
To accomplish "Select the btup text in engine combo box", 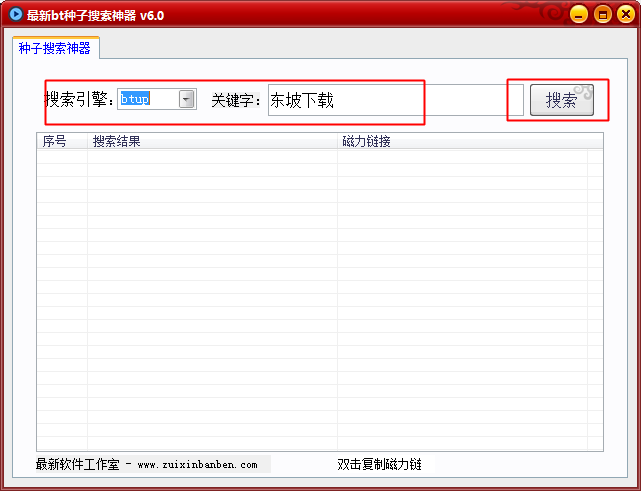I will [x=135, y=99].
